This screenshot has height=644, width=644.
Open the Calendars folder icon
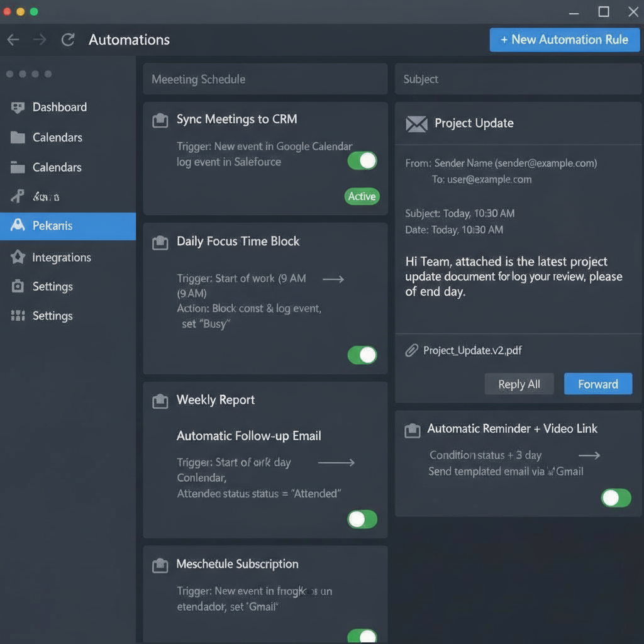click(x=17, y=137)
